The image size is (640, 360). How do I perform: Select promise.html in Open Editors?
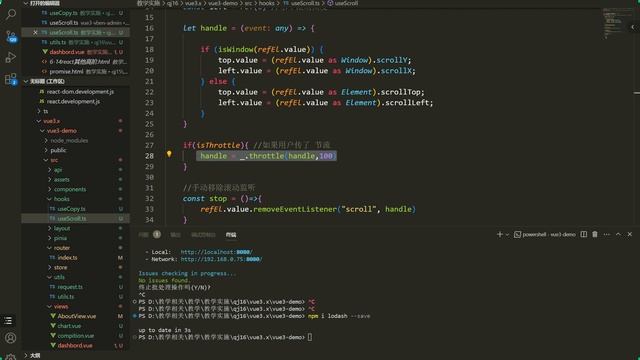tap(76, 71)
